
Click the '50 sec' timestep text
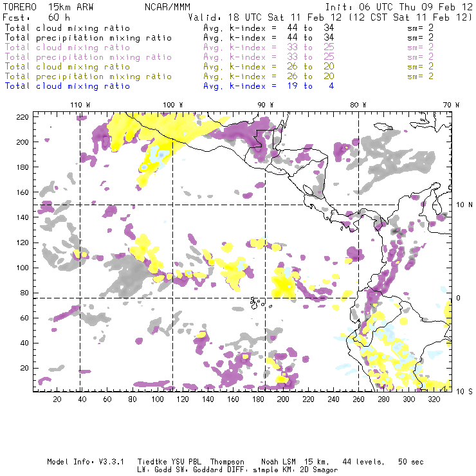pyautogui.click(x=411, y=462)
